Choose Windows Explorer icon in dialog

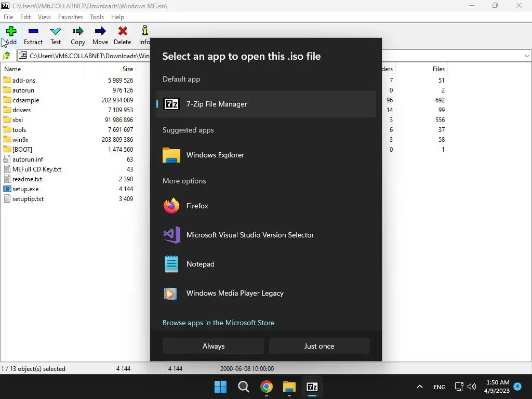click(171, 155)
